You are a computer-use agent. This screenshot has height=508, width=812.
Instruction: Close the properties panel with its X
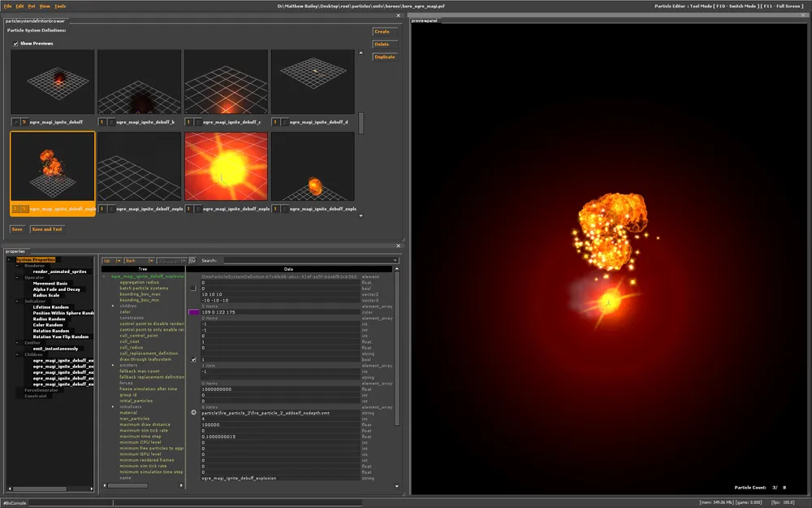(x=398, y=245)
